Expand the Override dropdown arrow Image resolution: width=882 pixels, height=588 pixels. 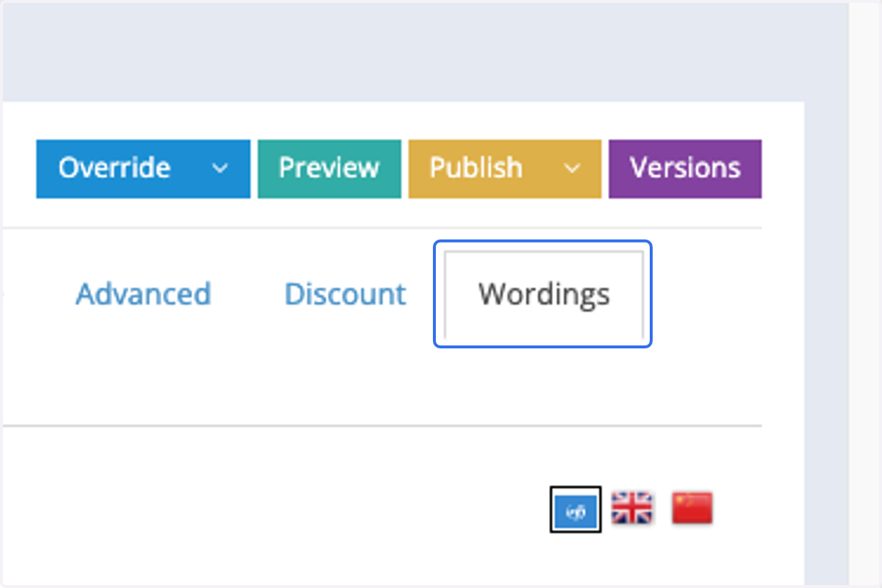(x=220, y=168)
